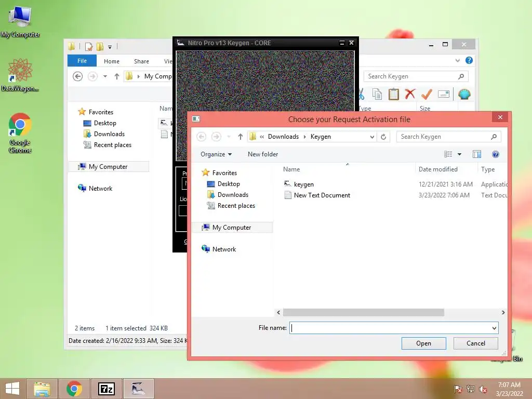532x399 pixels.
Task: Click the Paste clipboard icon in Explorer toolbar
Action: click(x=394, y=94)
